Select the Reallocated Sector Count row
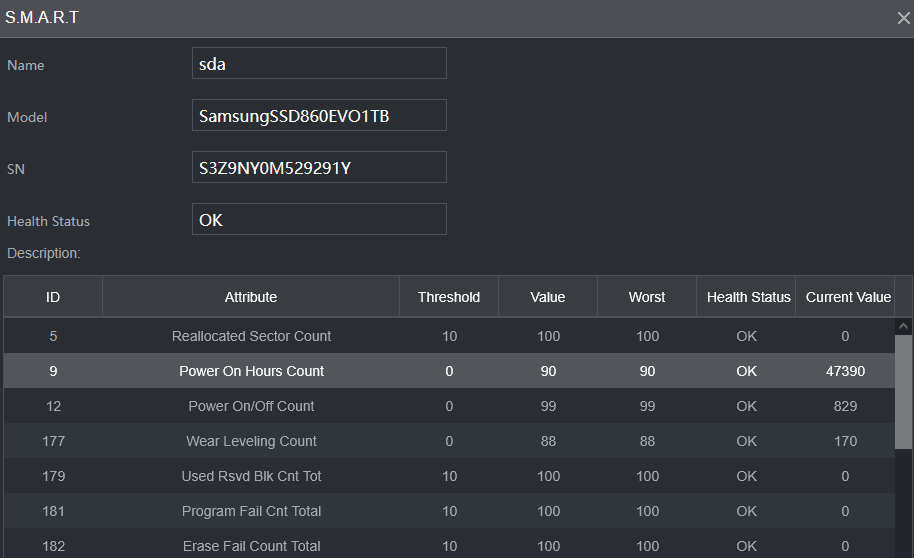The image size is (914, 558). [449, 336]
